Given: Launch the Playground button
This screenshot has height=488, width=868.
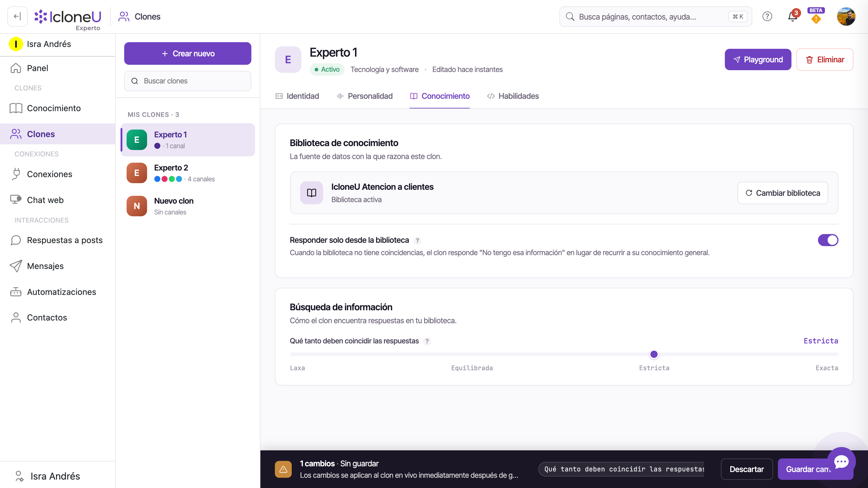Looking at the screenshot, I should pos(758,60).
